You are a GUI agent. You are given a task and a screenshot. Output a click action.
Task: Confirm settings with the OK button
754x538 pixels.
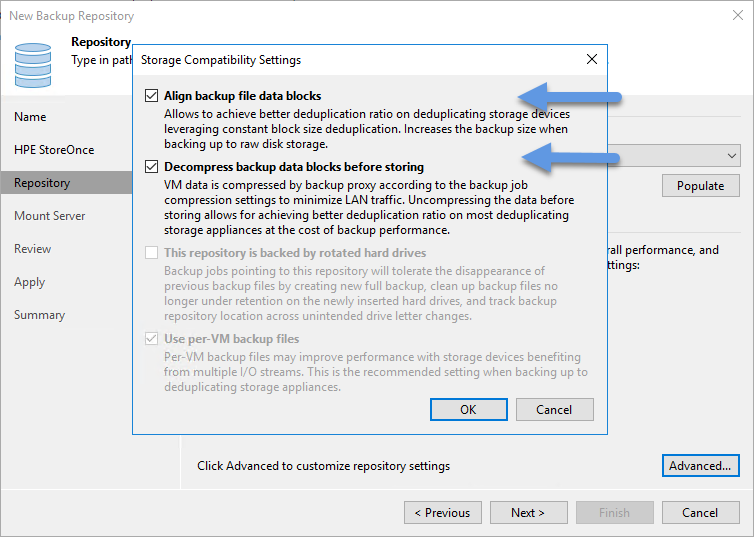tap(469, 410)
